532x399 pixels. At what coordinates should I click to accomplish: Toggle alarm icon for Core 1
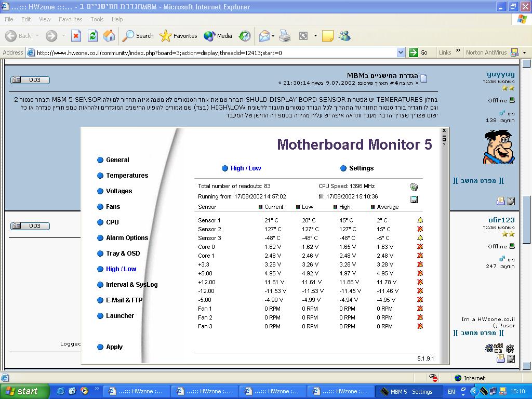click(x=420, y=256)
